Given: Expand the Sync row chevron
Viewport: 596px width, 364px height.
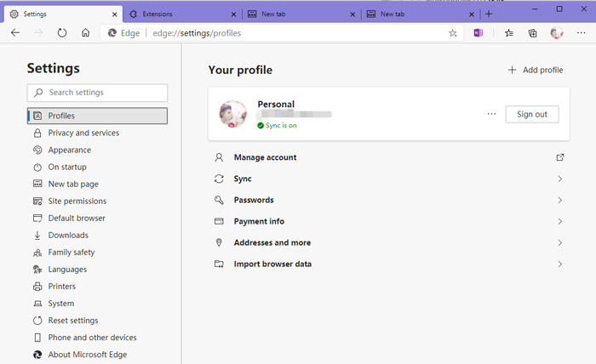Looking at the screenshot, I should pos(560,179).
